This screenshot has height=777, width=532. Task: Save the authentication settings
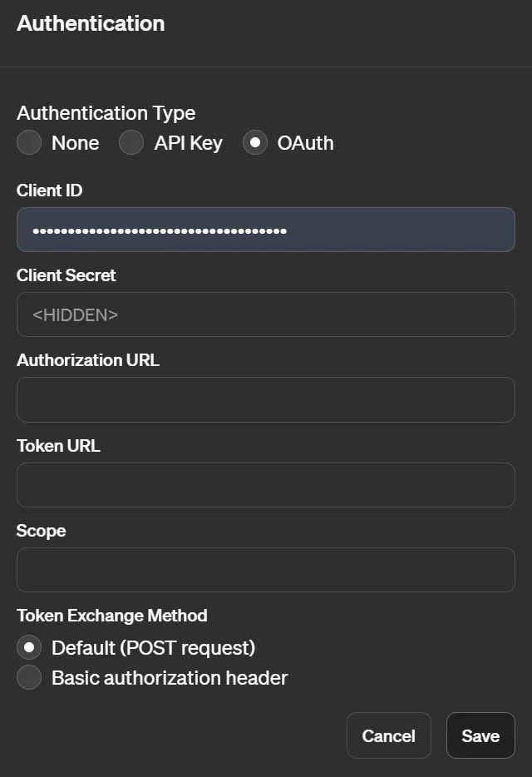tap(480, 735)
